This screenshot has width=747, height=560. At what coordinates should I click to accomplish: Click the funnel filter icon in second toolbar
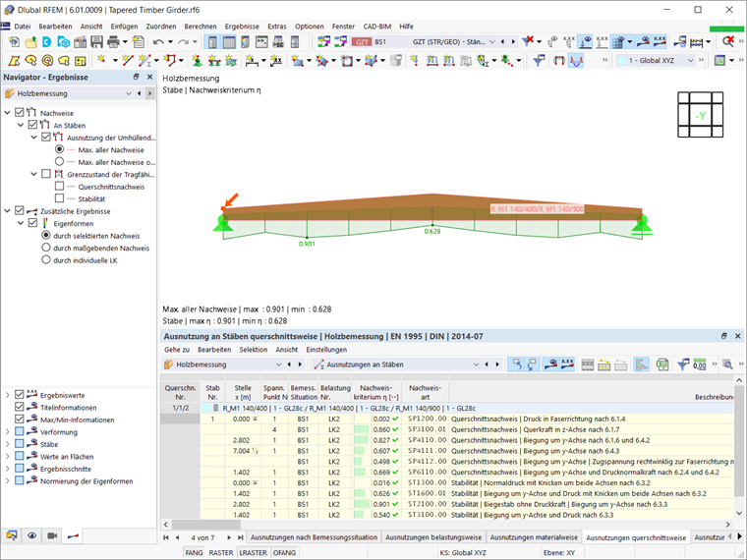pos(539,61)
